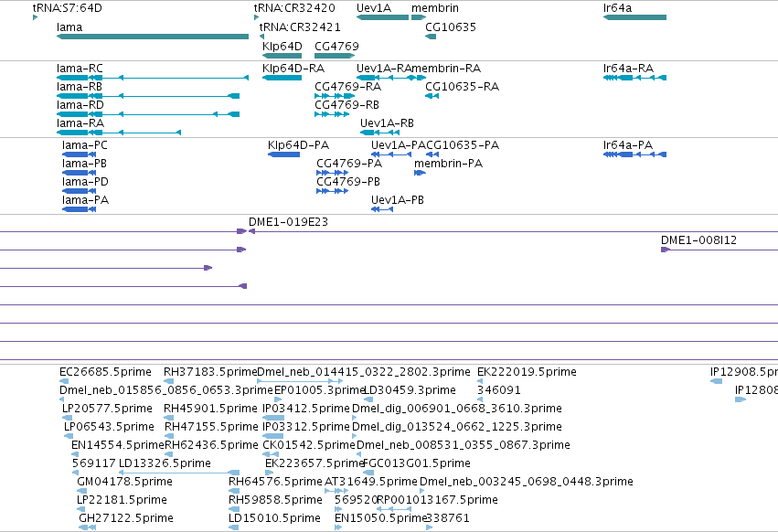Click the GM04178.5prime EST label
Image resolution: width=778 pixels, height=532 pixels.
click(x=124, y=482)
